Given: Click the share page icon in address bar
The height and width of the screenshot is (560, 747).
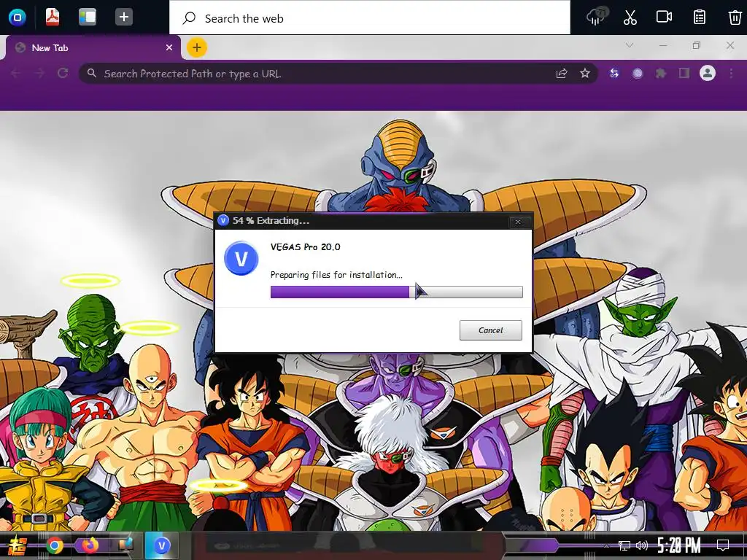Looking at the screenshot, I should 562,74.
